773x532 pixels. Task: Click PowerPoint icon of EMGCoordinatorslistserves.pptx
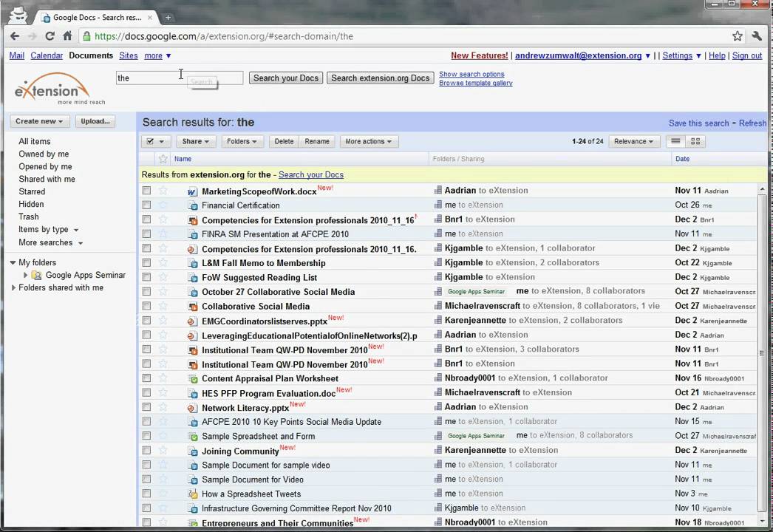tap(192, 321)
